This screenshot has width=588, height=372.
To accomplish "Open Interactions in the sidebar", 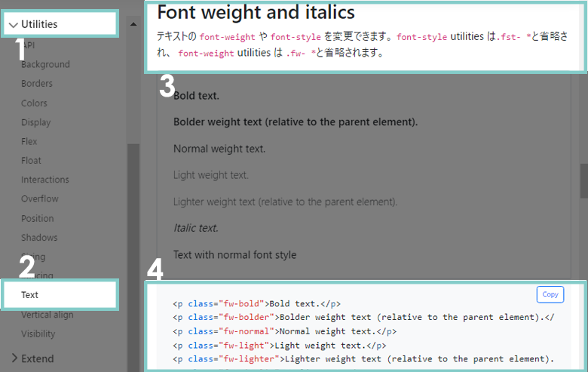I will point(44,180).
